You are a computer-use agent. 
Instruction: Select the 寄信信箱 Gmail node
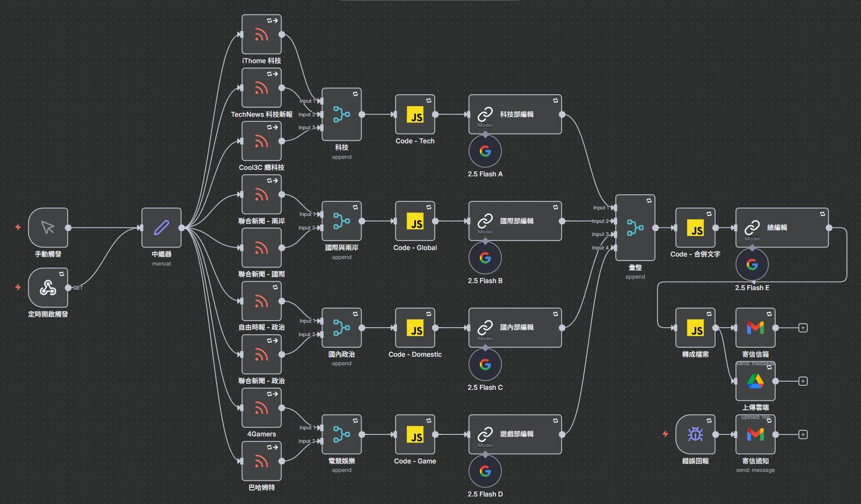[755, 328]
